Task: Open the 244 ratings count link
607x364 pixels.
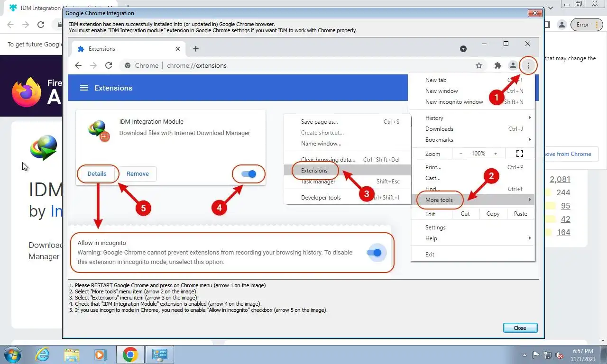Action: pos(563,192)
